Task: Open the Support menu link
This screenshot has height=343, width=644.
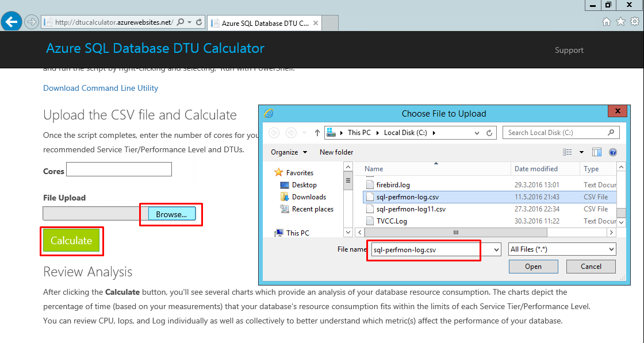Action: (x=569, y=50)
